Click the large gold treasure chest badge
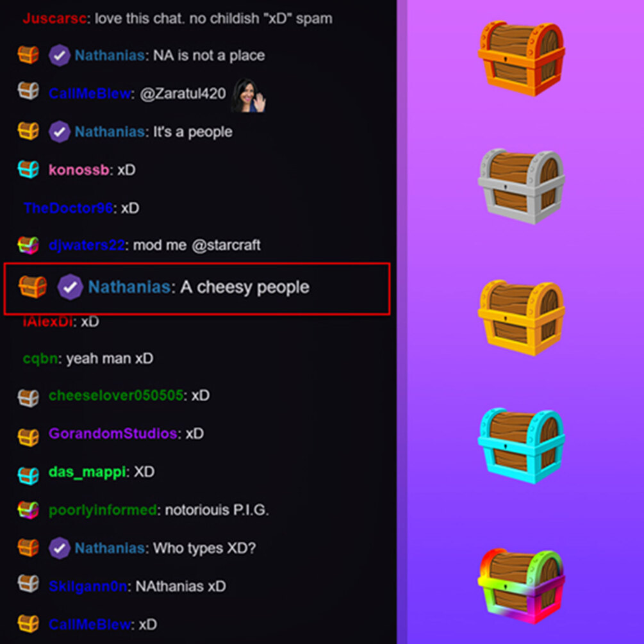 tap(521, 317)
